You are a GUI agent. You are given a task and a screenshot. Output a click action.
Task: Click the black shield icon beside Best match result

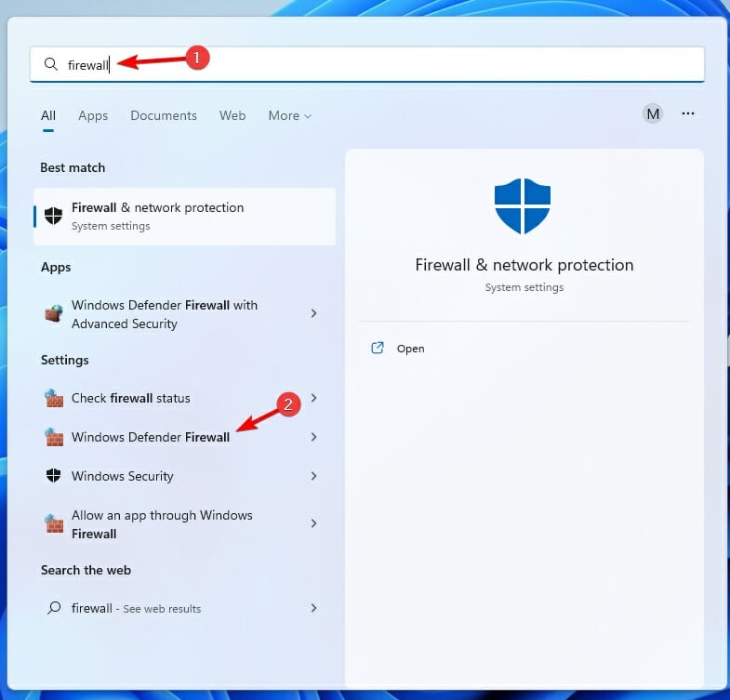click(53, 216)
